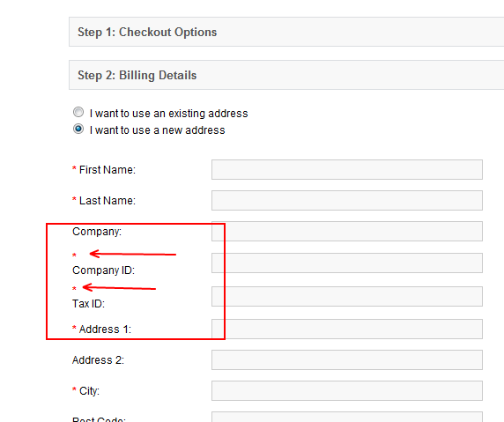Viewport: 504px width, 422px height.
Task: Focus the First Name text field
Action: tap(347, 170)
